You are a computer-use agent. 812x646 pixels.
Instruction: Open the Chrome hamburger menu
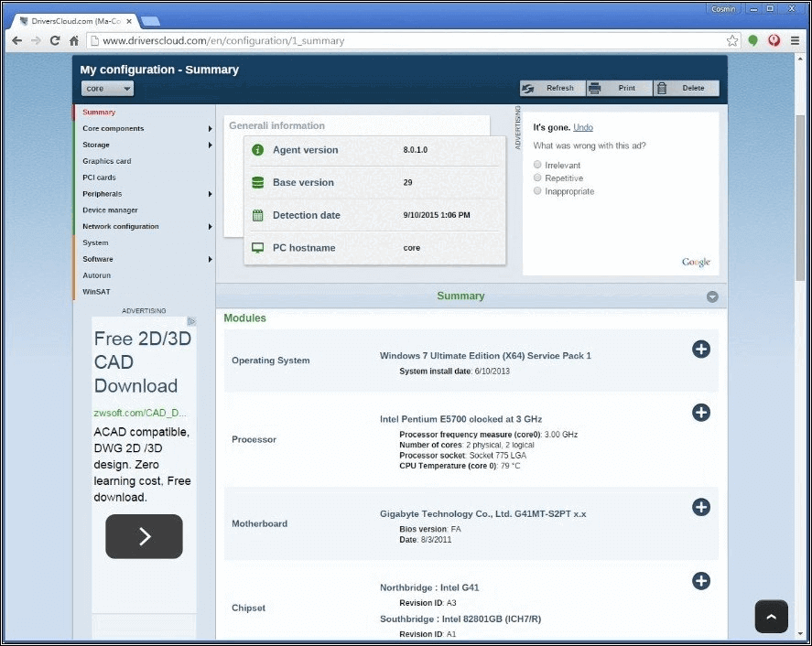[795, 40]
